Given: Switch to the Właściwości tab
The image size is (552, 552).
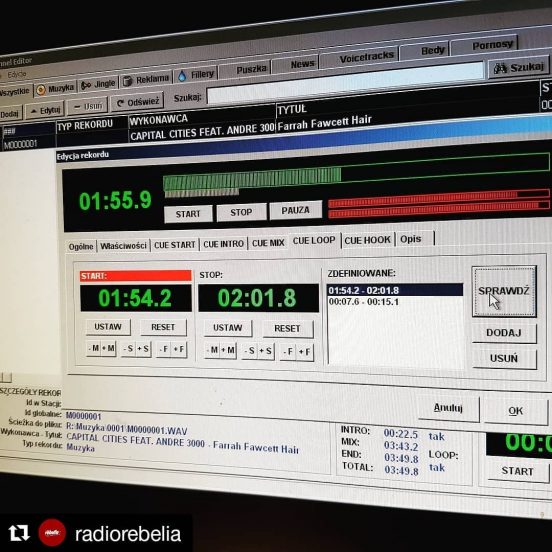Looking at the screenshot, I should point(123,246).
